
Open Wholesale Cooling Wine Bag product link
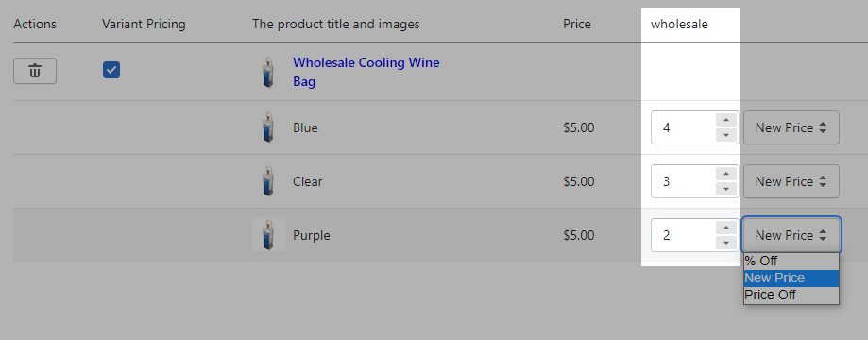tap(366, 72)
